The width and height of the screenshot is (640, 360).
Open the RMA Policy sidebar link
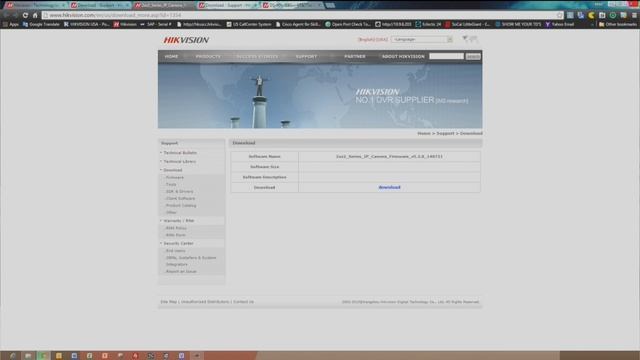point(176,228)
